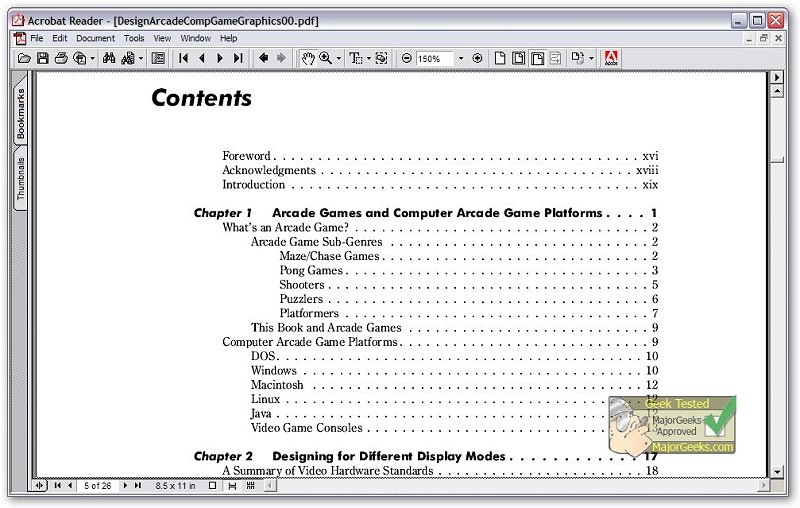Click the Adobe logo toolbar button
This screenshot has height=508, width=800.
click(x=611, y=58)
